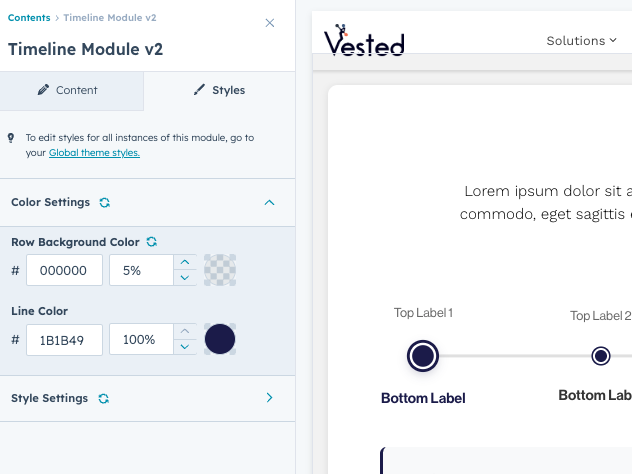
Task: Increase the row background opacity value
Action: (x=185, y=263)
